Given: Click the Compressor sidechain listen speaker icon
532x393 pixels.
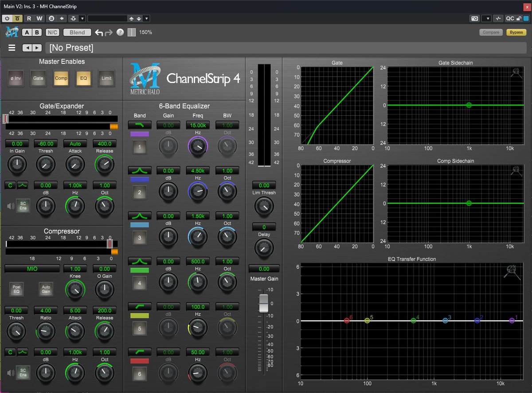Looking at the screenshot, I should click(10, 373).
